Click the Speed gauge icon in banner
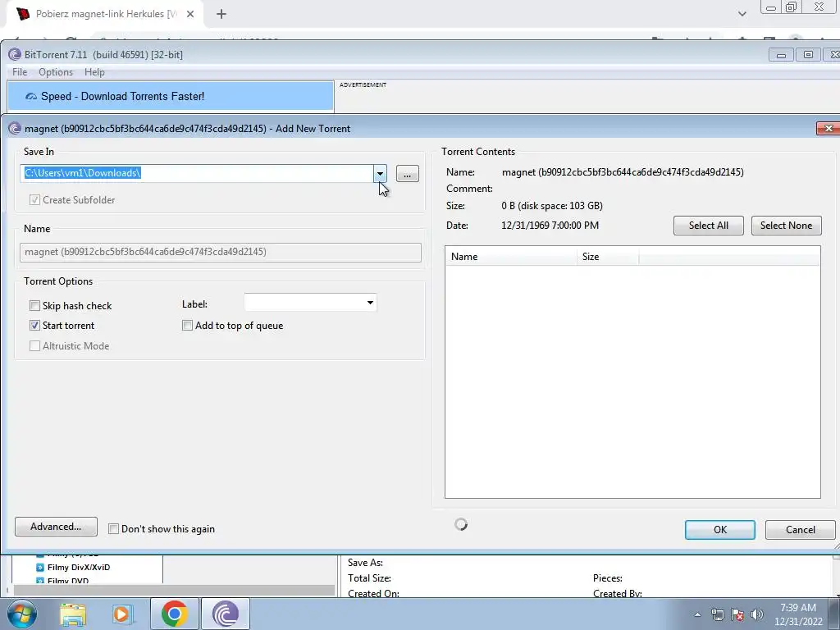The image size is (840, 630). point(31,97)
